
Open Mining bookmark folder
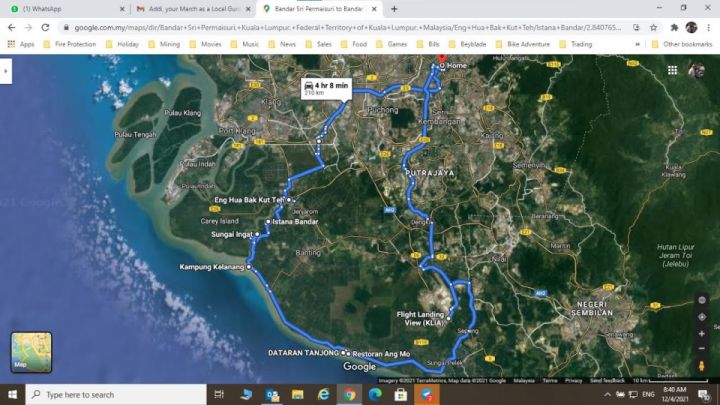pyautogui.click(x=164, y=44)
